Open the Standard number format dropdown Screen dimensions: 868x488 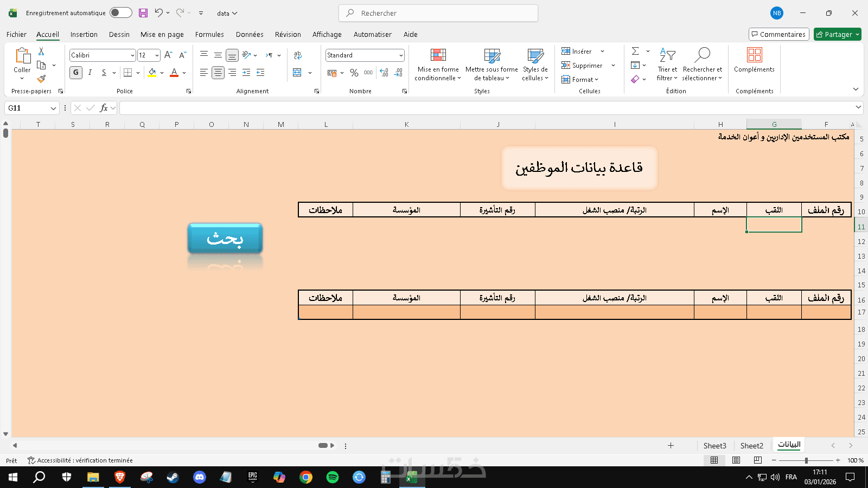tap(401, 55)
